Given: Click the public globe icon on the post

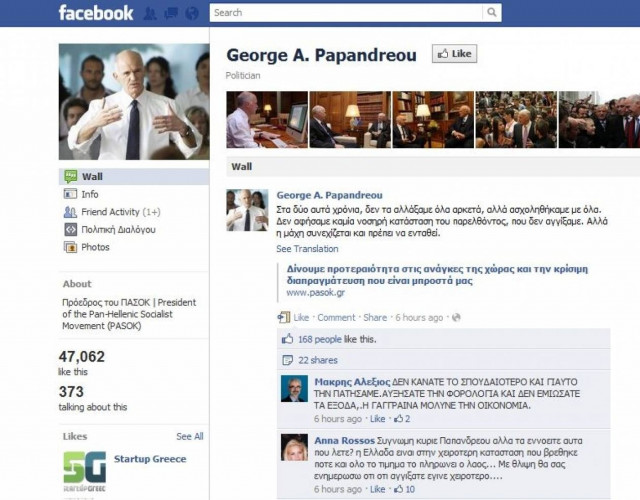Looking at the screenshot, I should pos(456,317).
